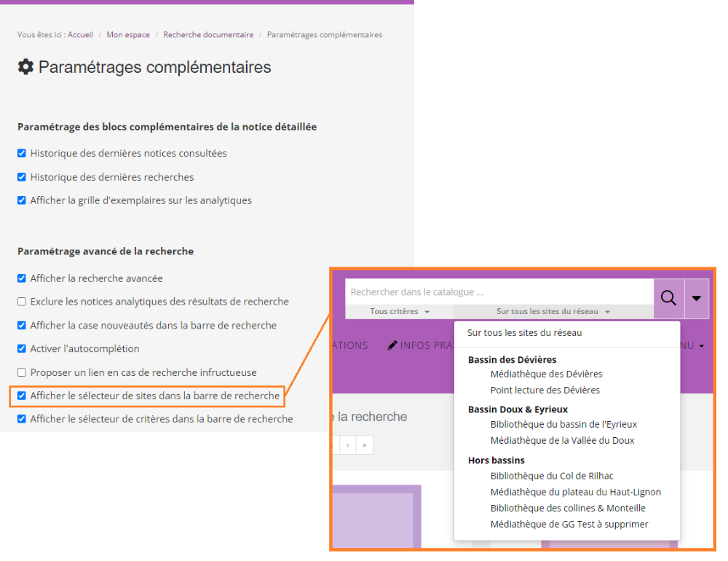Image resolution: width=728 pixels, height=561 pixels.
Task: Disable the Activer l'autocomplétion checkbox
Action: point(22,349)
